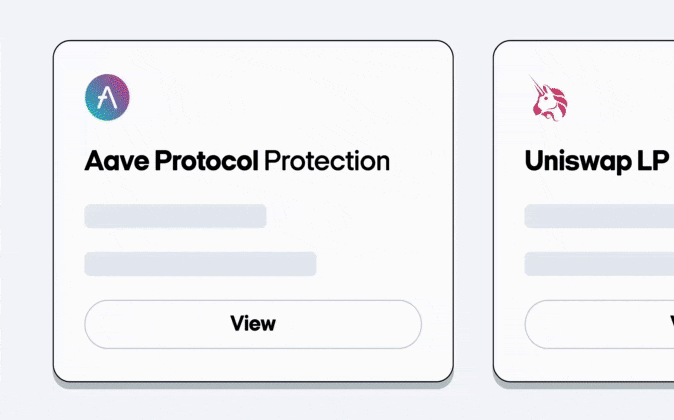Click the Uniswap unicorn logo
The width and height of the screenshot is (674, 420).
click(547, 99)
